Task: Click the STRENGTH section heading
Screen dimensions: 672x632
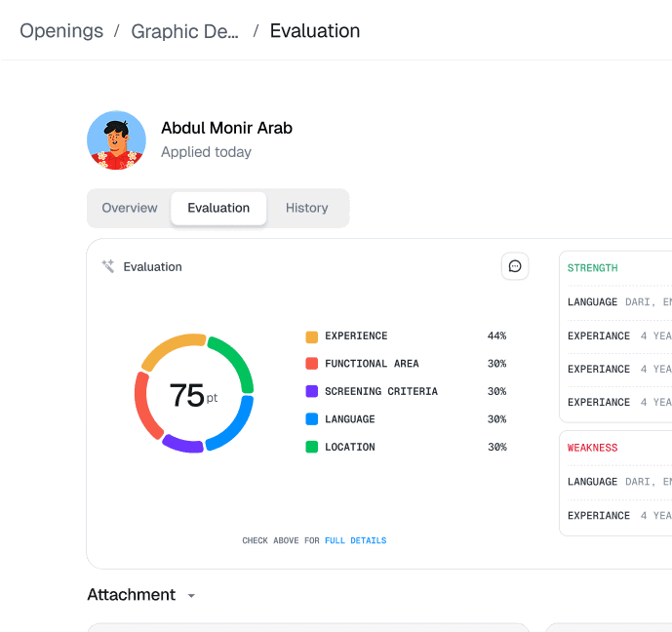Action: tap(592, 268)
